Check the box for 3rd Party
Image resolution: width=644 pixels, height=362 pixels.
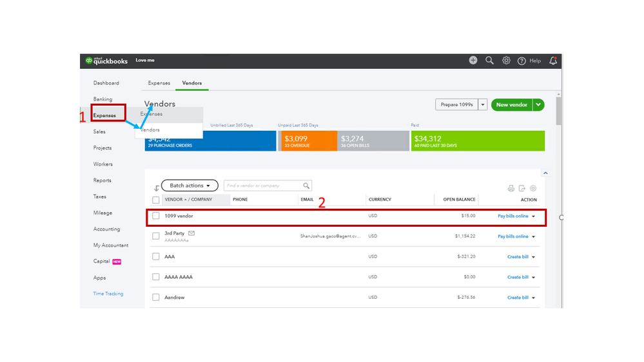pos(155,236)
